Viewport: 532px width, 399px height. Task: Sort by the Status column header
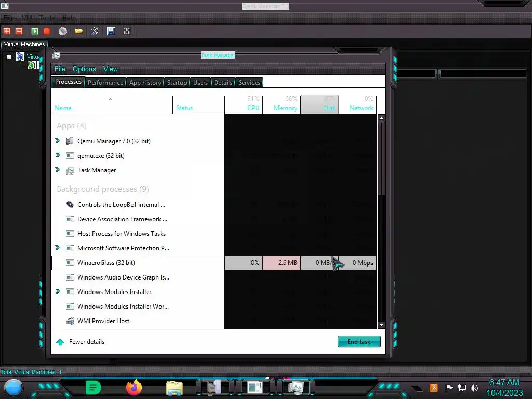click(198, 104)
